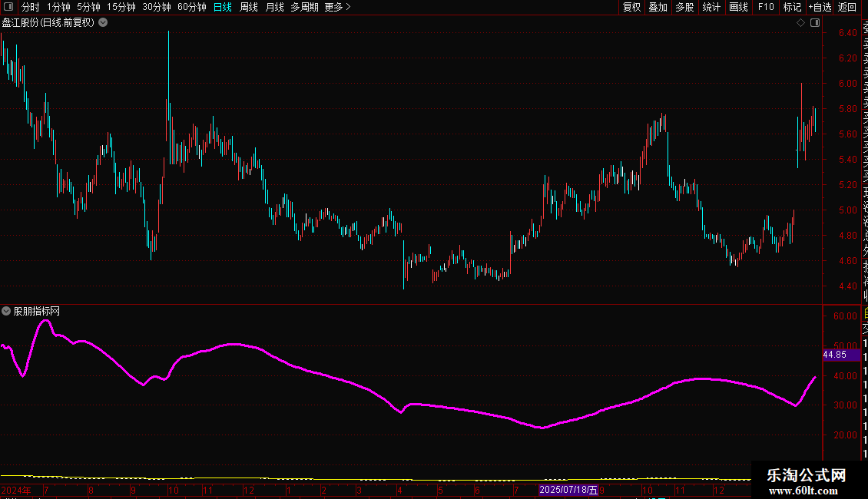Expand the 更多 periods menu

337,7
